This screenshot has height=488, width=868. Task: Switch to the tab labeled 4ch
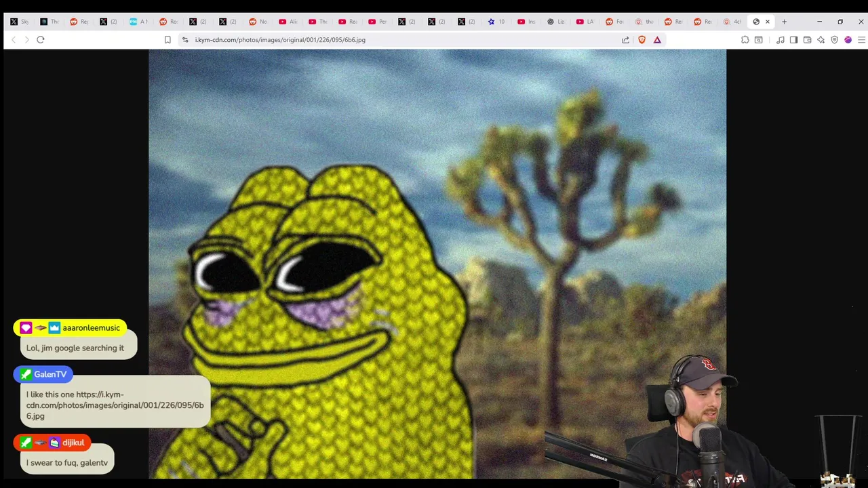732,22
